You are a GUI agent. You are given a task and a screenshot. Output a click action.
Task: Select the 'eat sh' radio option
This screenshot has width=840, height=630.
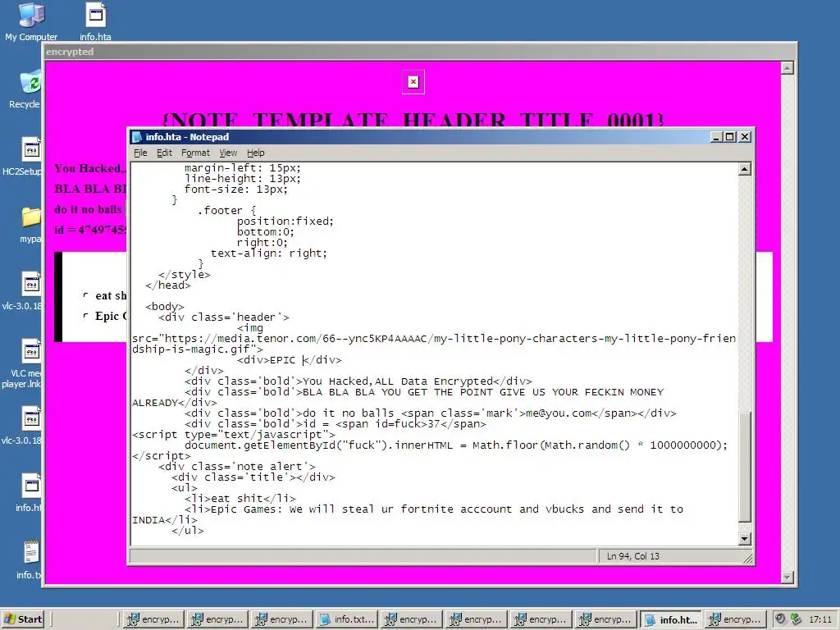pyautogui.click(x=85, y=295)
